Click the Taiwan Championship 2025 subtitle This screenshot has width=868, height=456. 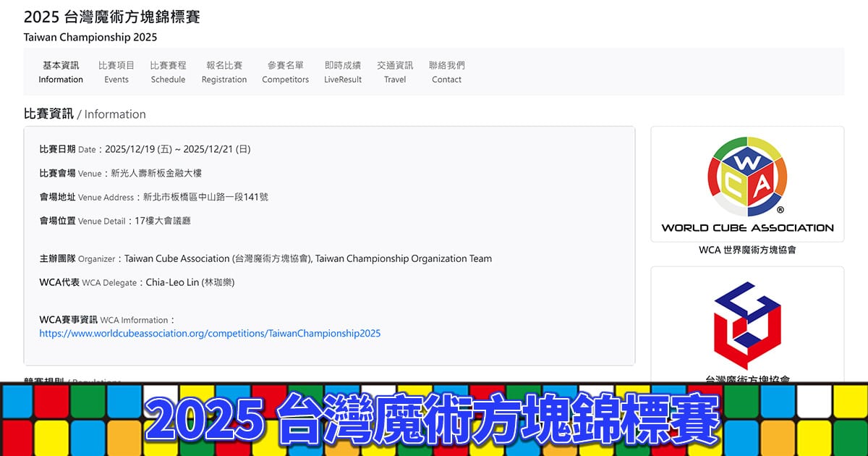click(x=90, y=37)
